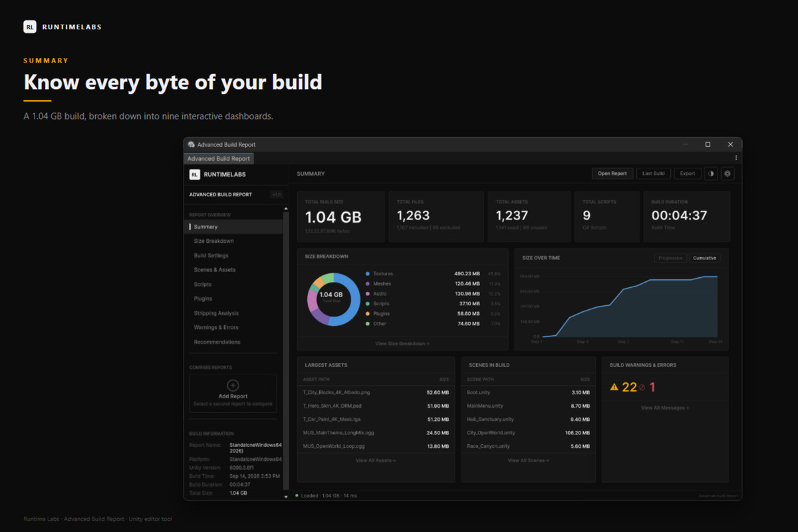Click the red error count icon

(642, 387)
